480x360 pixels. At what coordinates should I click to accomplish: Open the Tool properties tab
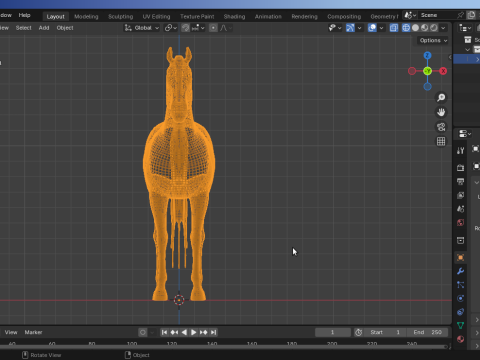pos(460,151)
